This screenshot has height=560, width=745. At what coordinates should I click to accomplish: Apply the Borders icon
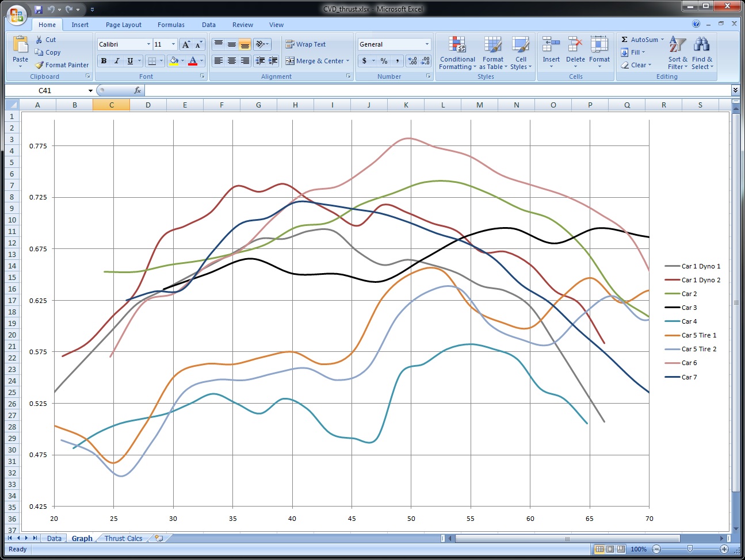coord(152,61)
